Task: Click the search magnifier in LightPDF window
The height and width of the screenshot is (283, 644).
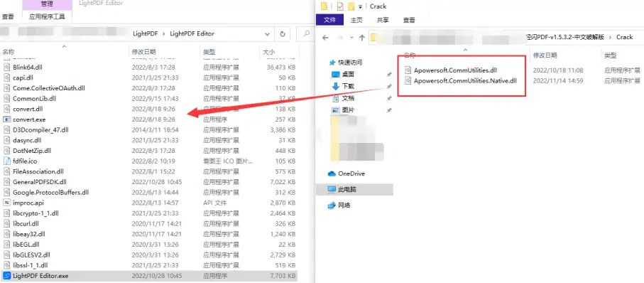Action: click(306, 33)
